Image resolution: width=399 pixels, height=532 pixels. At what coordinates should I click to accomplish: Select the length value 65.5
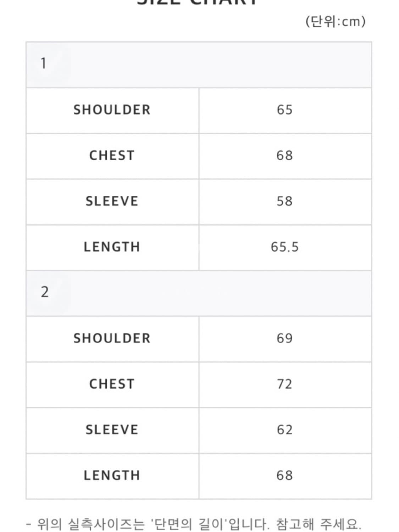[285, 247]
